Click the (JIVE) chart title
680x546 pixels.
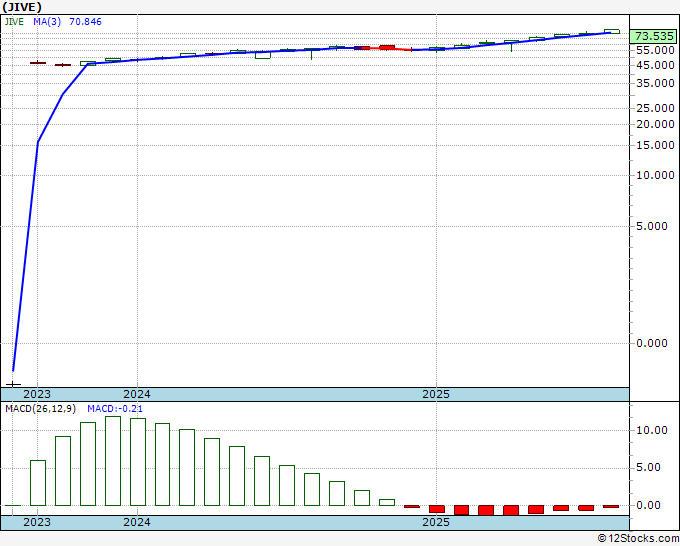click(x=22, y=7)
